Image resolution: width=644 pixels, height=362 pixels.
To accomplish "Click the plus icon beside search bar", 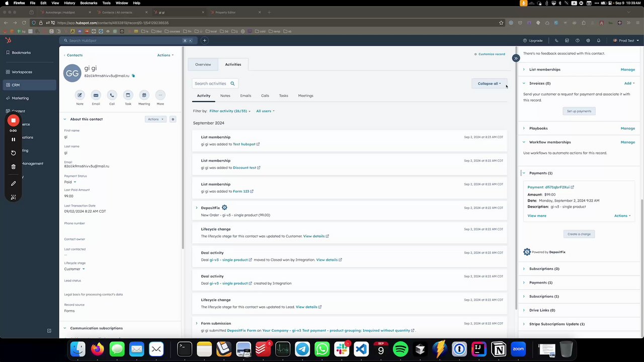I will 204,40.
